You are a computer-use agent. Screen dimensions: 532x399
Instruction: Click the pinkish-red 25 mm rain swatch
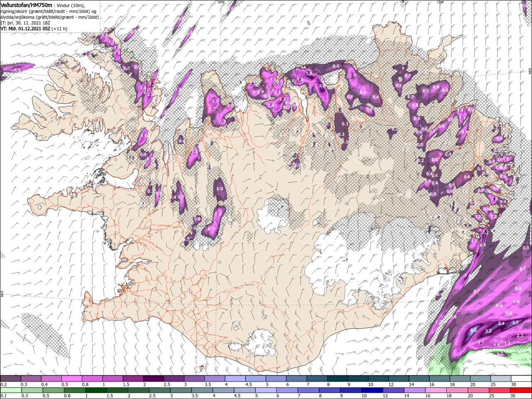pos(500,390)
